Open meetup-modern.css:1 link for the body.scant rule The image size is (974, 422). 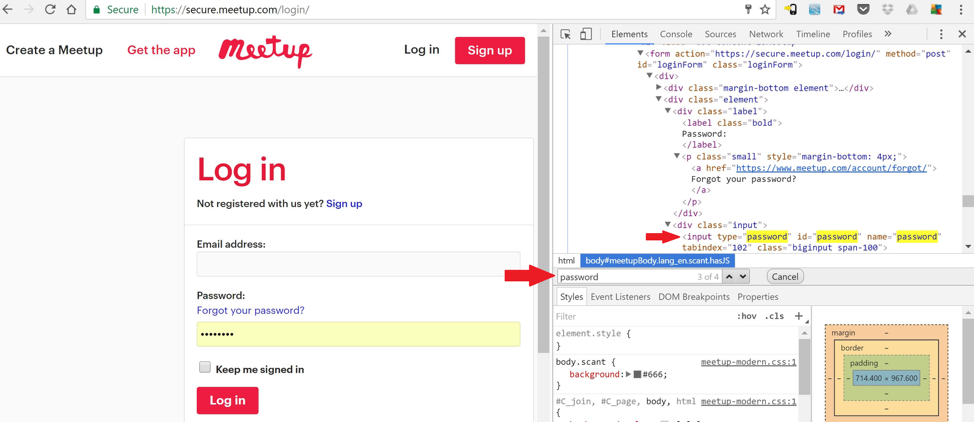point(749,362)
